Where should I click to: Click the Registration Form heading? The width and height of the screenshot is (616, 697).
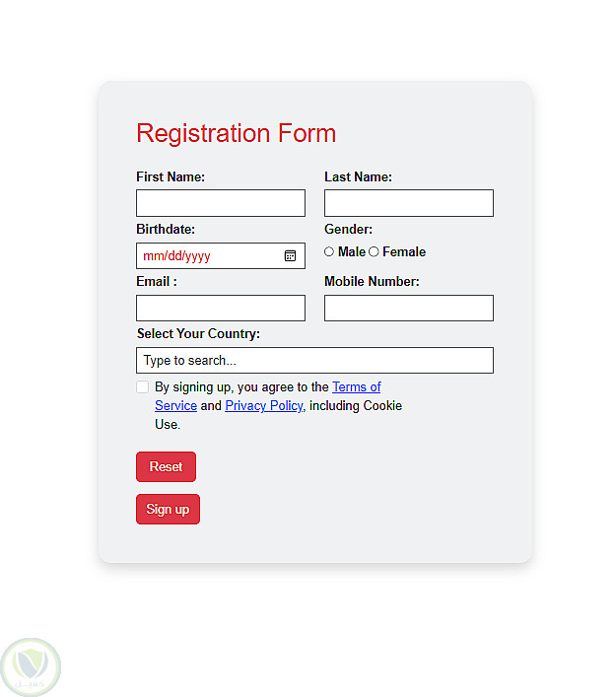236,133
